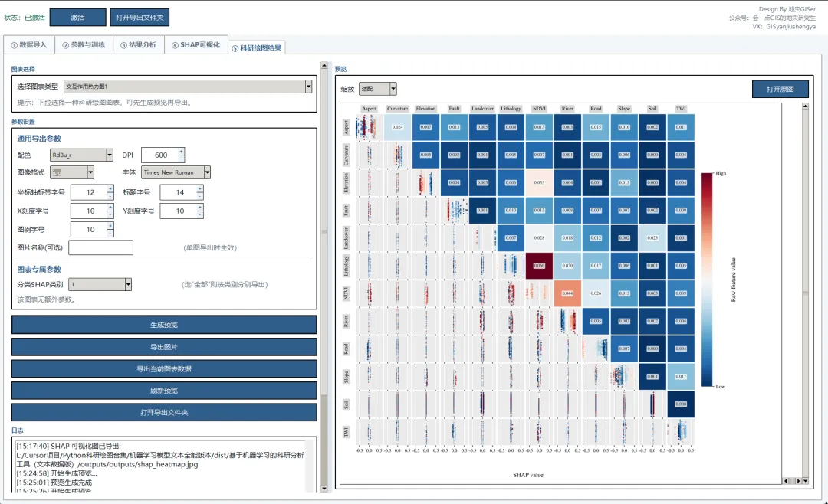Increase 标题字号 with up arrow
The image size is (828, 504).
199,189
